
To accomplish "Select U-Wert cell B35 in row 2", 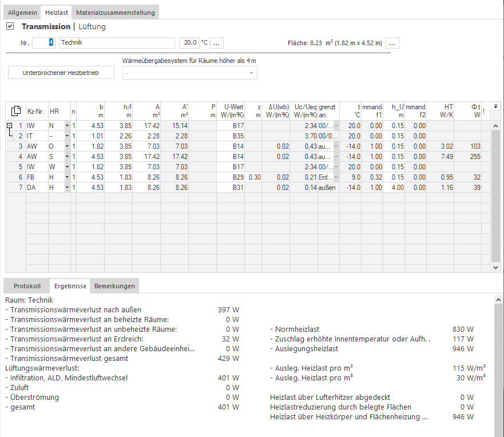I will [x=231, y=136].
